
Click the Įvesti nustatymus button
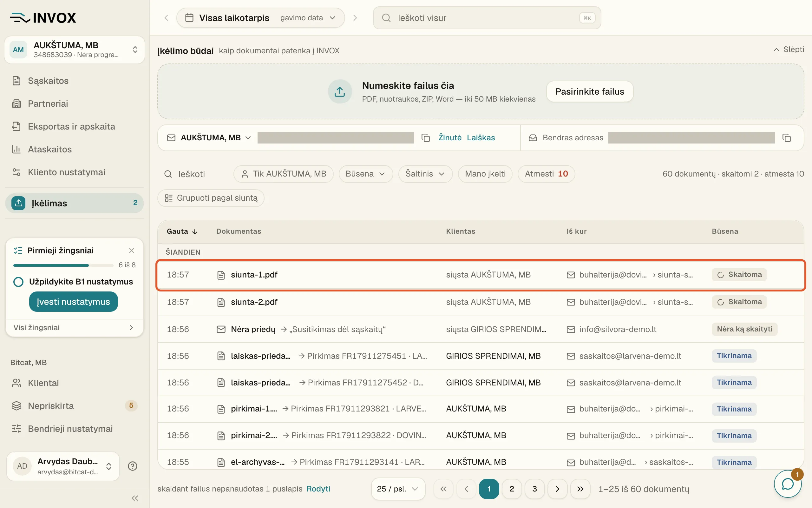coord(74,302)
